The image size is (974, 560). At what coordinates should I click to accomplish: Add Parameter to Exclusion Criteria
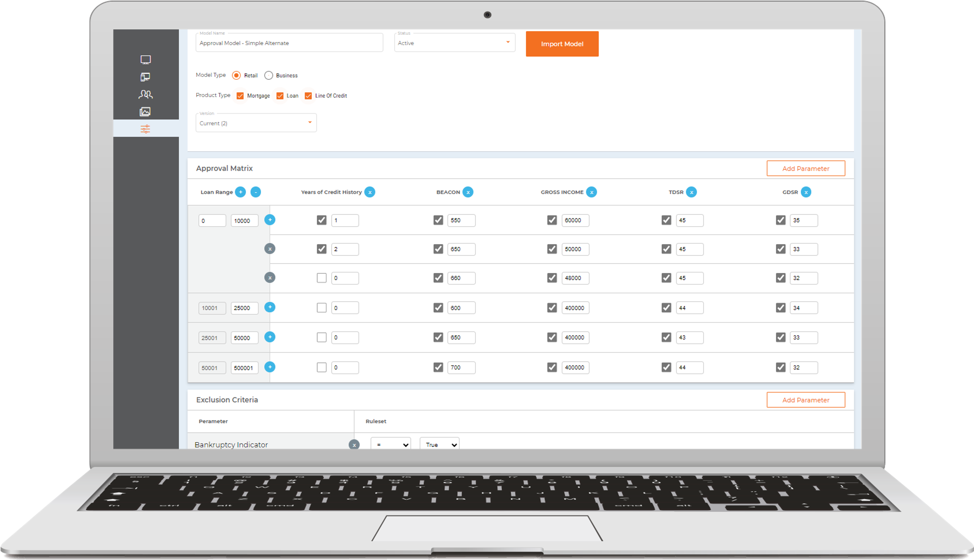pyautogui.click(x=806, y=400)
